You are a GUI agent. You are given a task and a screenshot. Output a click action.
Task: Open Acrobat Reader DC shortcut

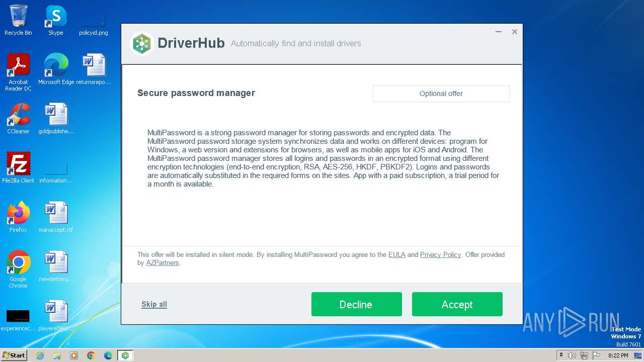coord(18,72)
